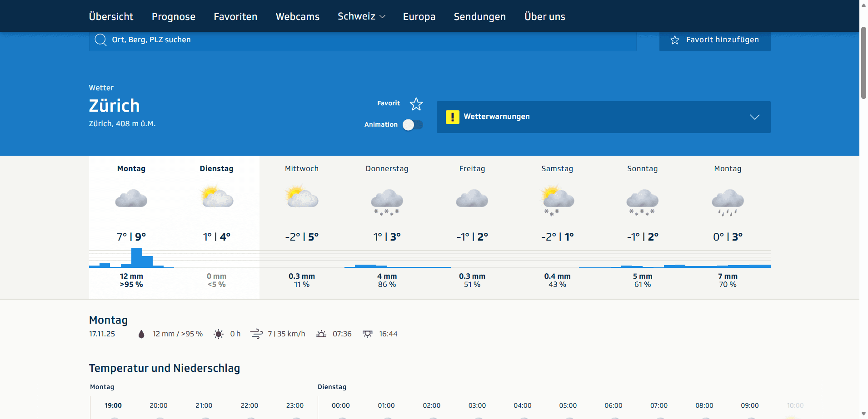
Task: Click the search magnifier icon
Action: (x=100, y=40)
